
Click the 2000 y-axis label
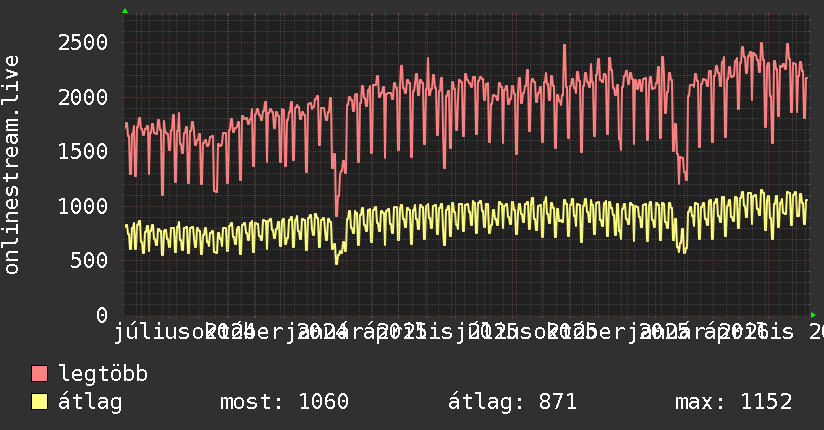point(83,97)
